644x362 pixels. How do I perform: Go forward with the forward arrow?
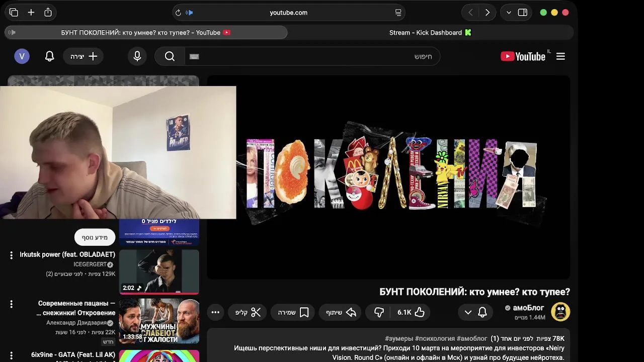pyautogui.click(x=487, y=13)
